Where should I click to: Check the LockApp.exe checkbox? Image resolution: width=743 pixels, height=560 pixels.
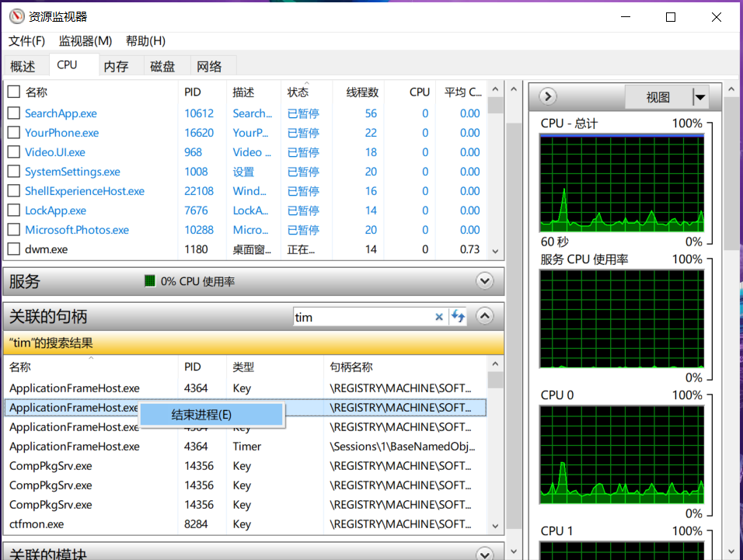pos(14,210)
